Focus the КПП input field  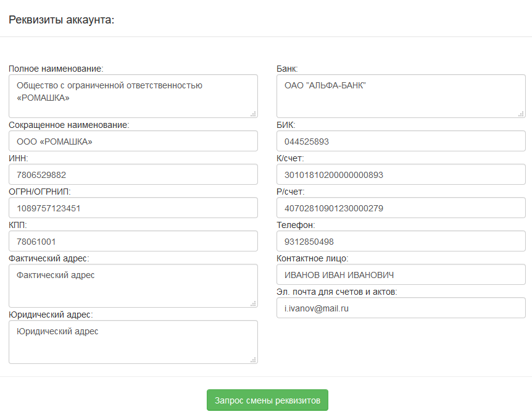[x=133, y=241]
